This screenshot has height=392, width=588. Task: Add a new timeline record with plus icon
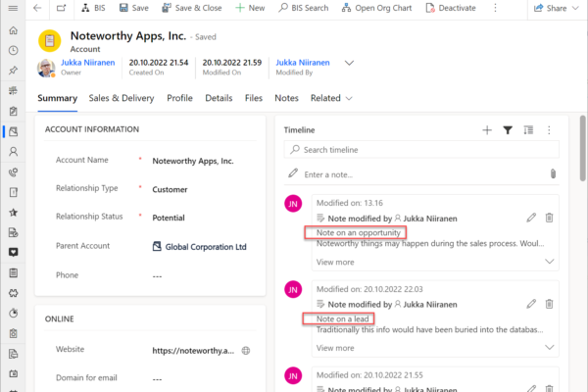(487, 129)
